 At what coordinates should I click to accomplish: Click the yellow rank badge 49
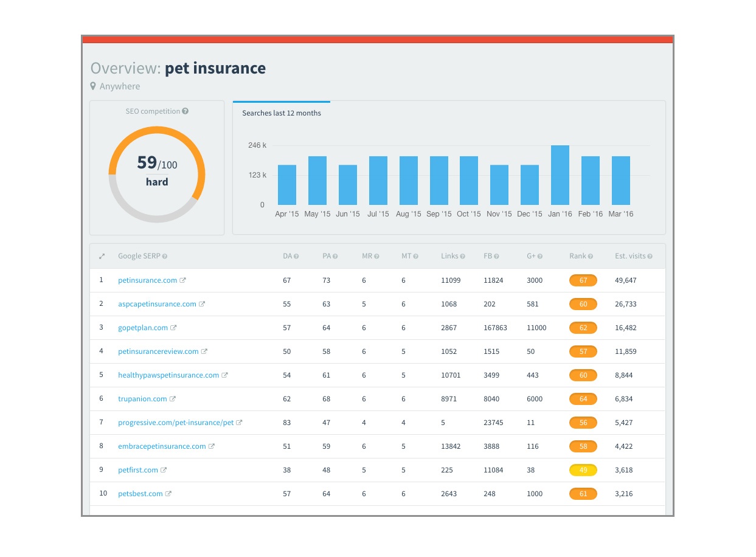[x=583, y=470]
